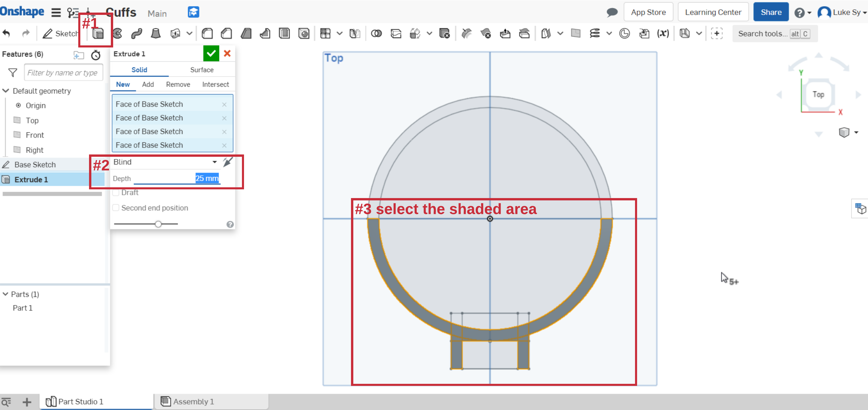This screenshot has height=410, width=868.
Task: Open the comments speech bubble
Action: (612, 13)
